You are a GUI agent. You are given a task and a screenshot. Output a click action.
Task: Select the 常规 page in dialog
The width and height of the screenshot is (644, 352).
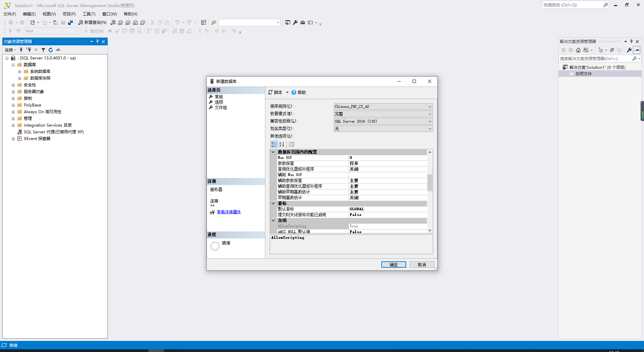(x=219, y=97)
